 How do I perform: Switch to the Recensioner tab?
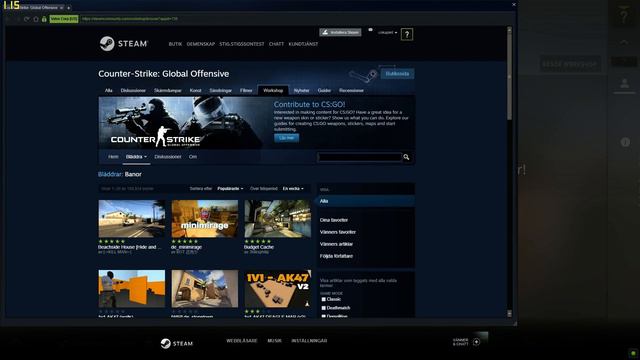point(351,91)
